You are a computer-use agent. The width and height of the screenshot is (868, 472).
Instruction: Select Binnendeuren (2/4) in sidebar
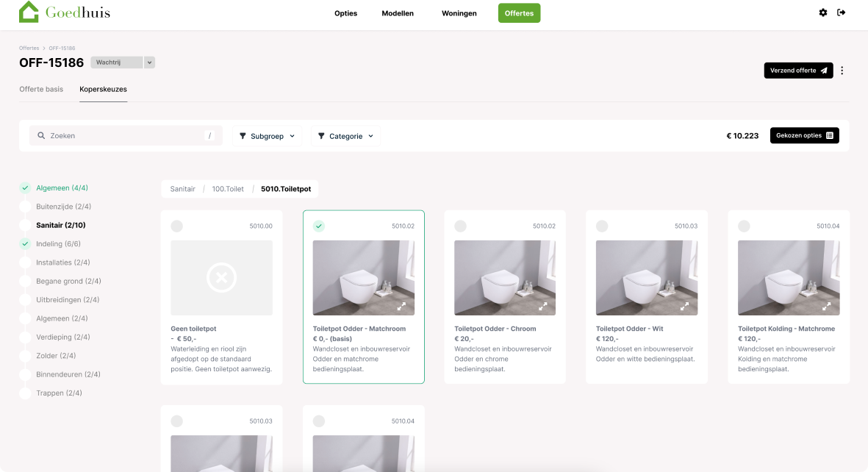[x=68, y=374]
